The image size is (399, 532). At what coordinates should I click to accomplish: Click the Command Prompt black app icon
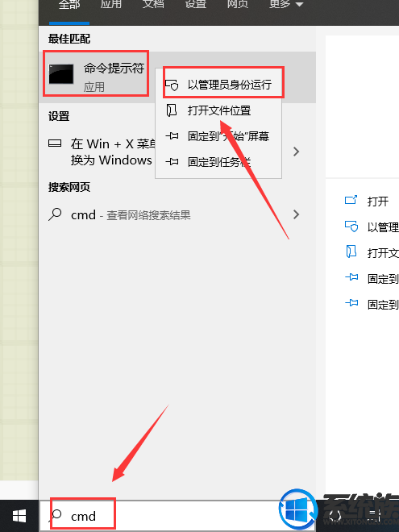point(61,73)
